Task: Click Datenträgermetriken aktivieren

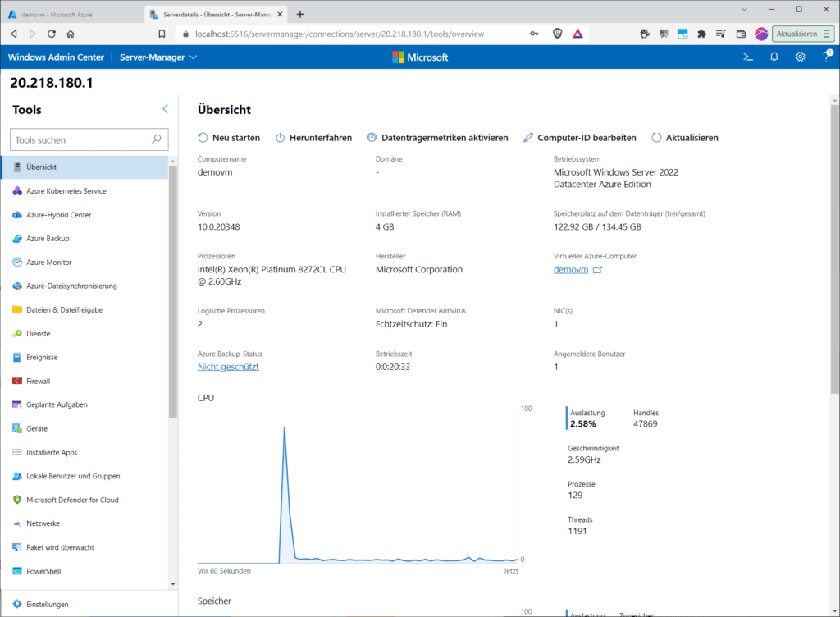Action: [x=438, y=138]
